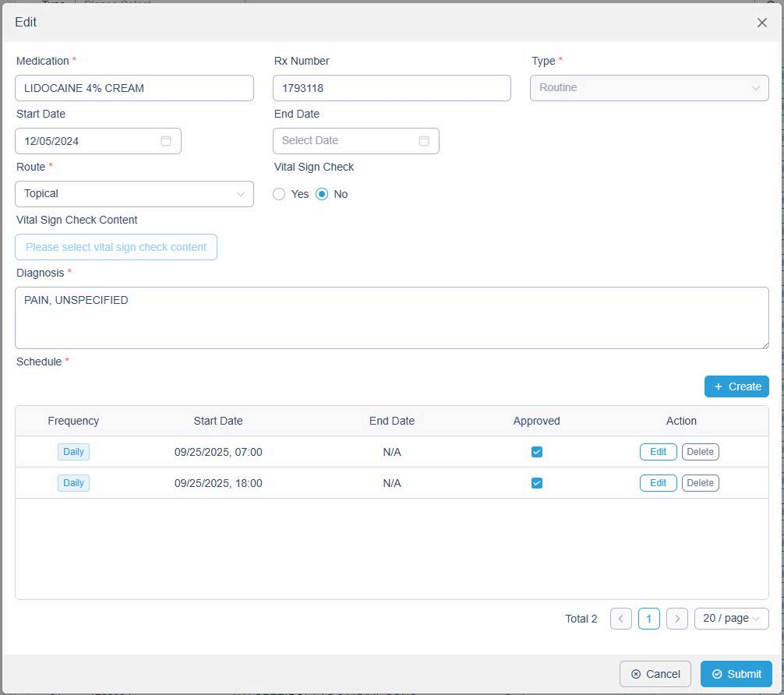The width and height of the screenshot is (784, 695).
Task: Go to next page of schedule table
Action: point(677,619)
